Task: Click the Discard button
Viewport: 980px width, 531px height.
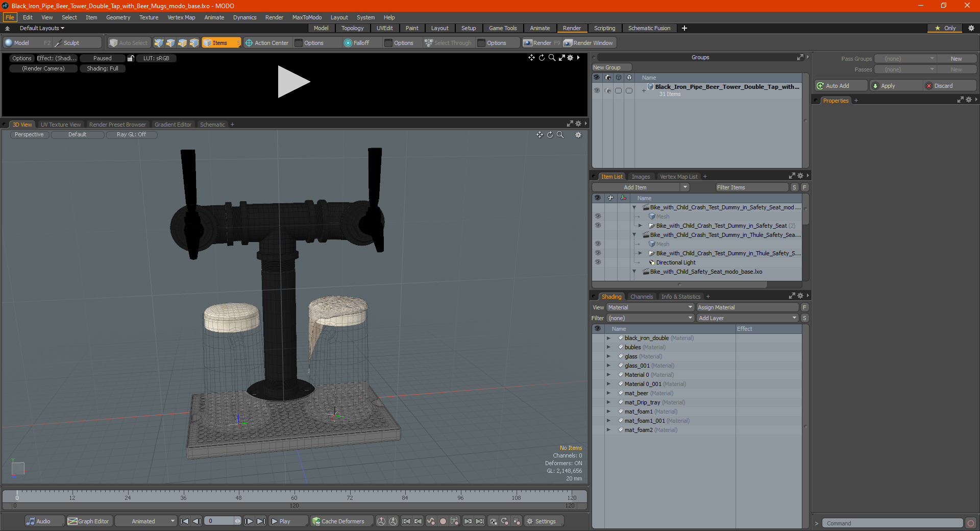Action: coord(950,86)
